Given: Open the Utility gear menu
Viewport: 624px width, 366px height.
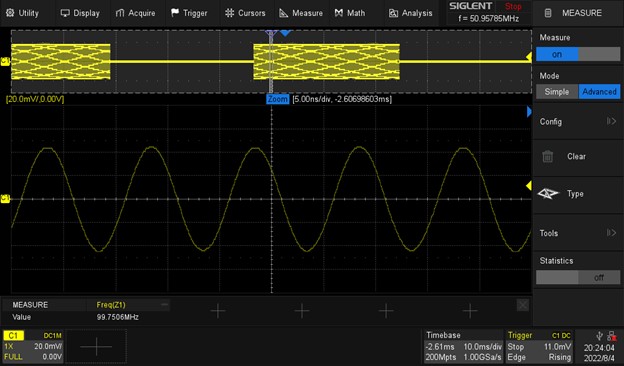Looking at the screenshot, I should coord(22,13).
